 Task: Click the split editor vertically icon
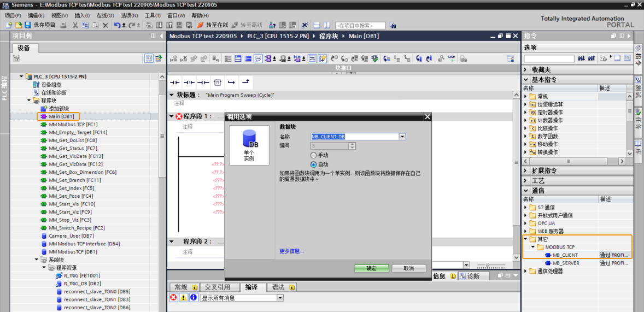pyautogui.click(x=326, y=25)
